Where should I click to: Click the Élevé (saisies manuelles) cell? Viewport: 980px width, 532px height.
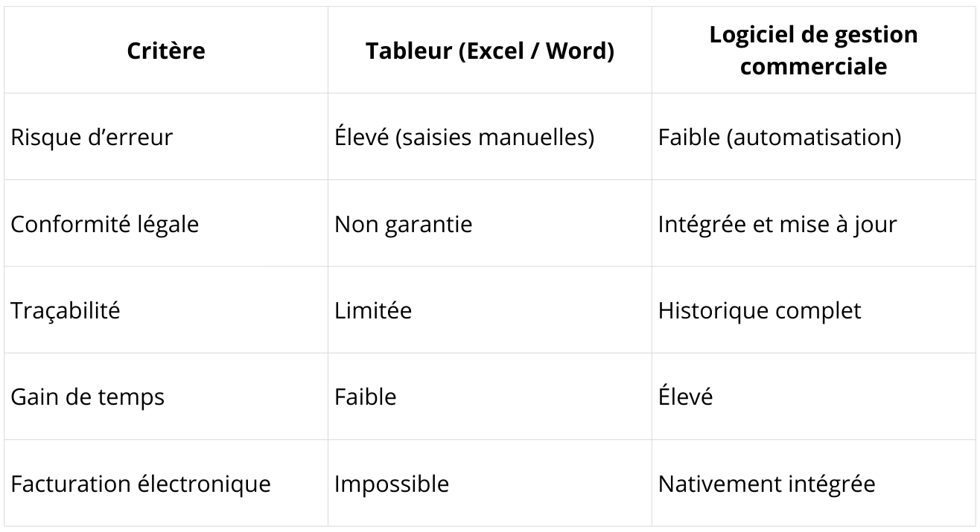(464, 138)
